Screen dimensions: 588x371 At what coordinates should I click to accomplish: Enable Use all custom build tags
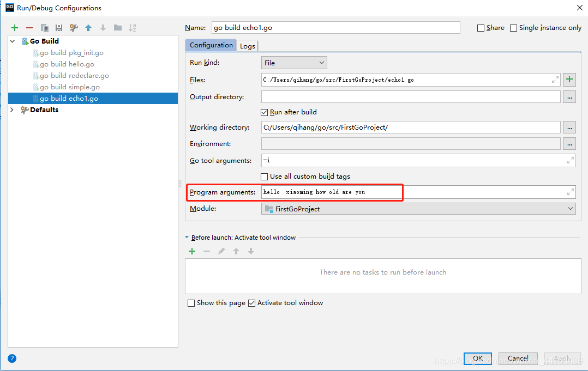click(x=265, y=177)
